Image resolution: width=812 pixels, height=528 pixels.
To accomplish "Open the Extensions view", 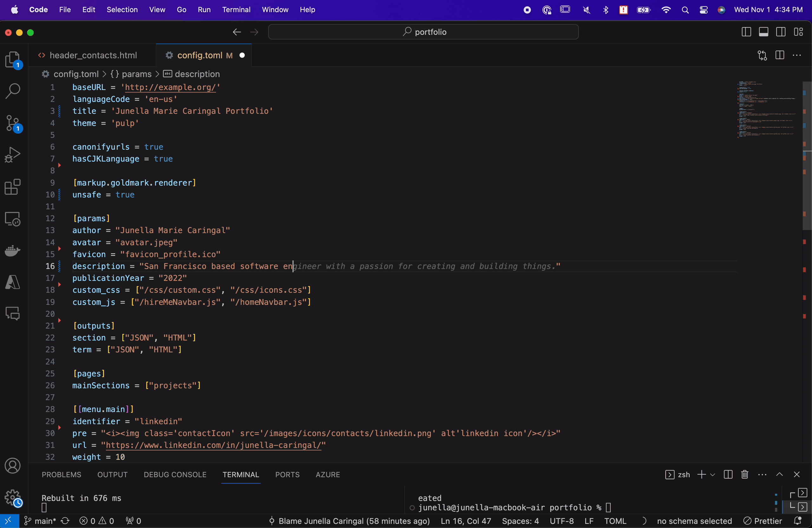I will 13,187.
